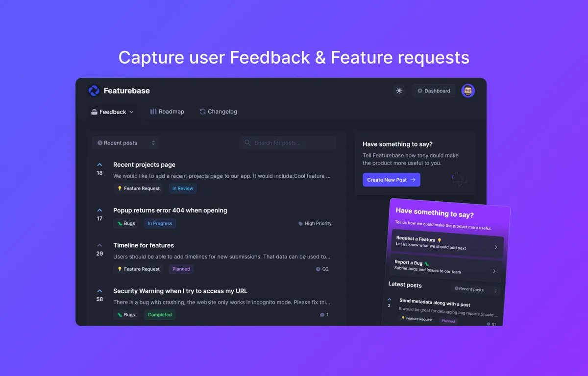This screenshot has height=376, width=588.
Task: Click the widget's Planned tag
Action: [x=448, y=321]
